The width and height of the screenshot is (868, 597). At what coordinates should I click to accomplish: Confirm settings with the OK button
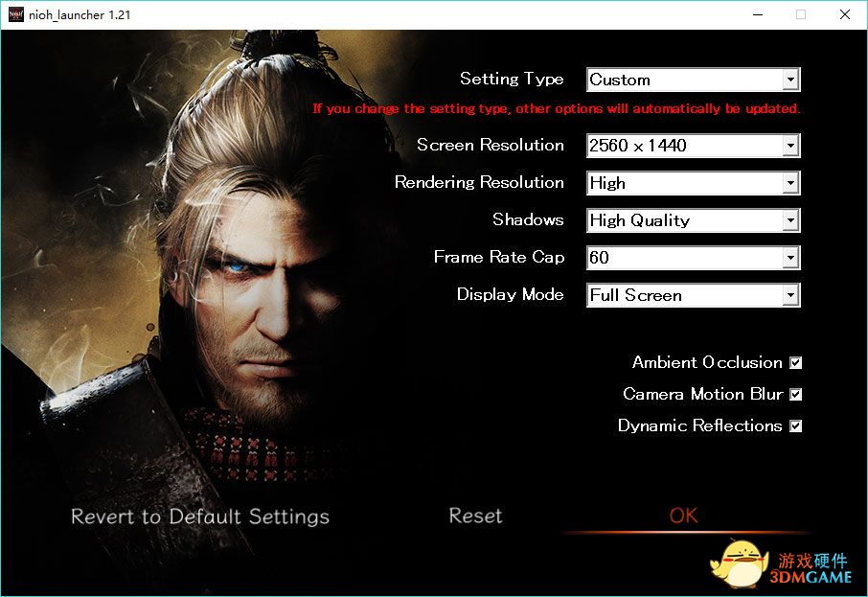coord(684,516)
